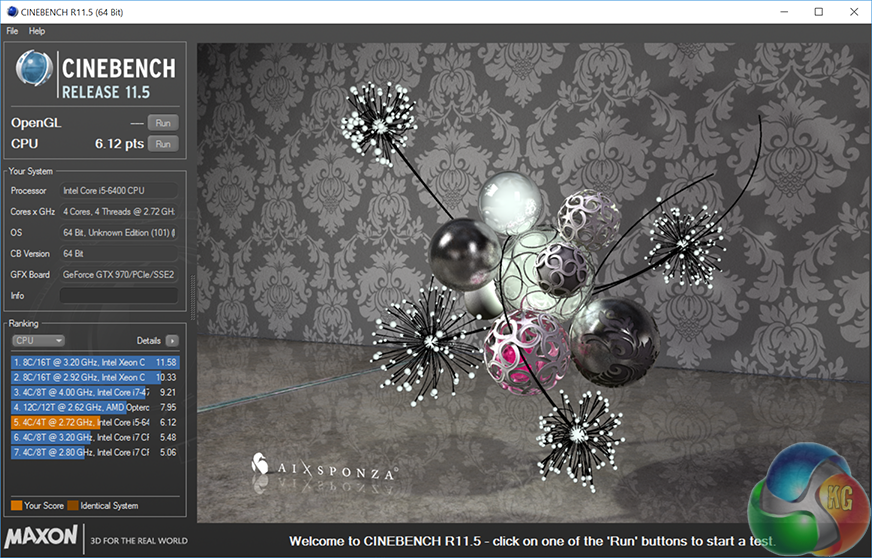Screen dimensions: 872x558
Task: Select ranking entry 2 with score 10.33
Action: coord(94,377)
